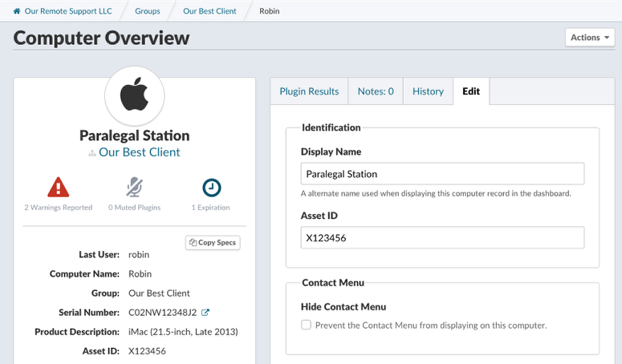Tick the Hide Contact Menu checkbox
The height and width of the screenshot is (364, 622).
[x=306, y=325]
